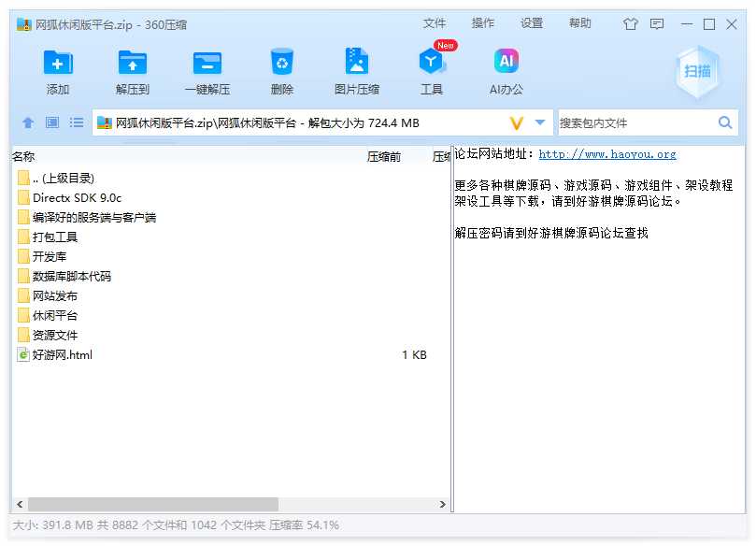Maximize the 360压缩 window

[x=709, y=24]
